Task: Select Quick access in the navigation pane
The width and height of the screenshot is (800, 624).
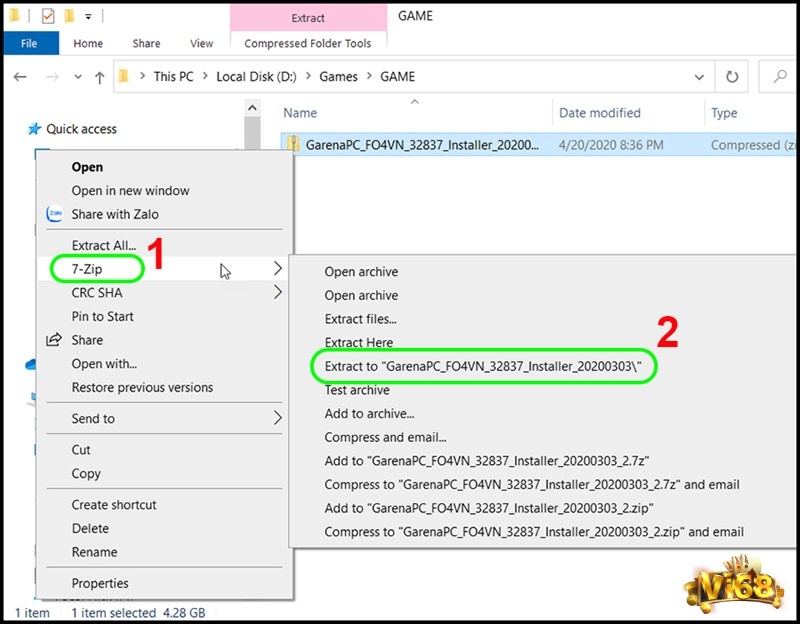Action: click(x=81, y=129)
